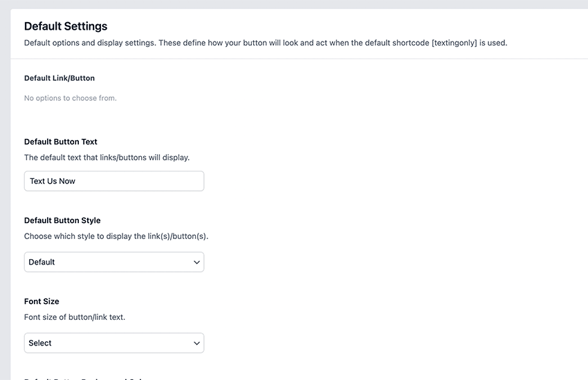Open the Font Size 'Select' dropdown

(x=114, y=343)
